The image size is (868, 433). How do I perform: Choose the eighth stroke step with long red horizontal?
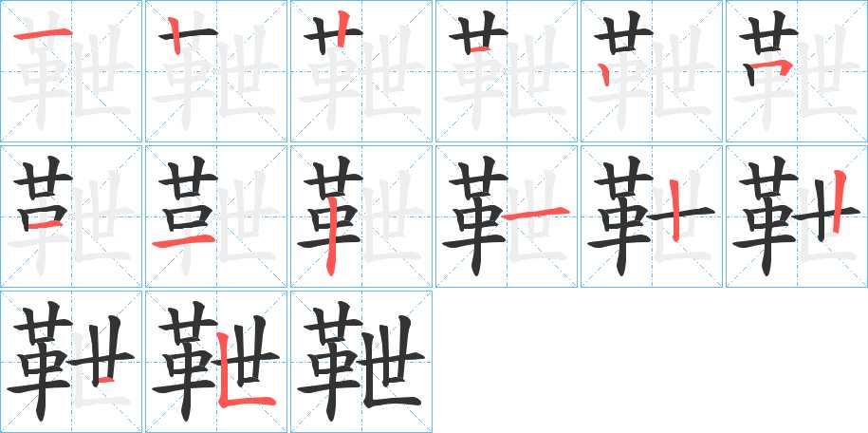pos(216,216)
